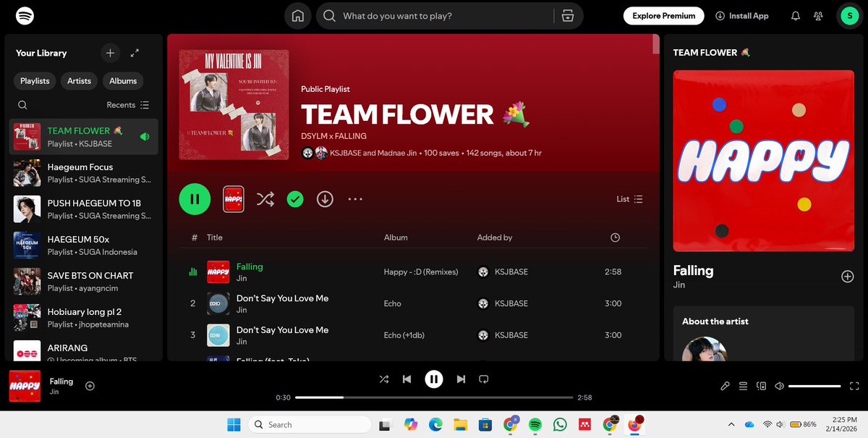Skip to next track
Image resolution: width=868 pixels, height=438 pixels.
click(x=461, y=379)
